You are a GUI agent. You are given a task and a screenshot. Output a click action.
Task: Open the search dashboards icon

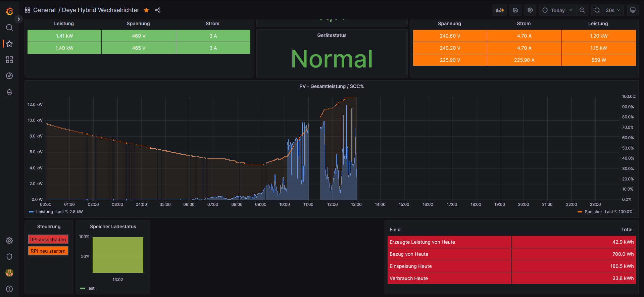9,28
